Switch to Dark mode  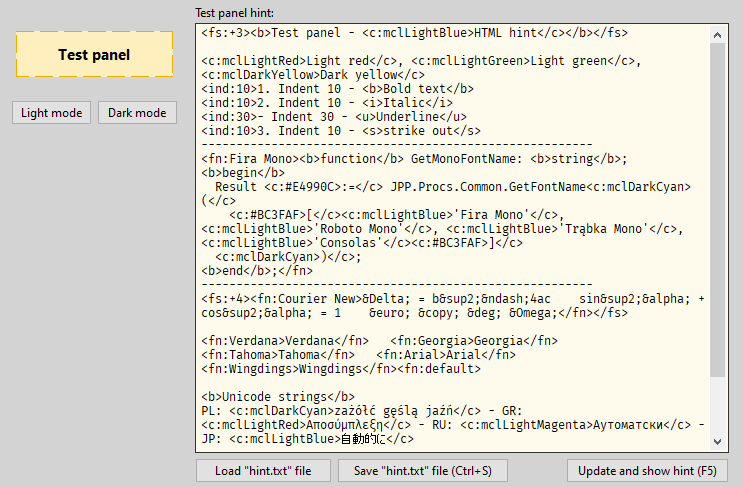click(137, 113)
